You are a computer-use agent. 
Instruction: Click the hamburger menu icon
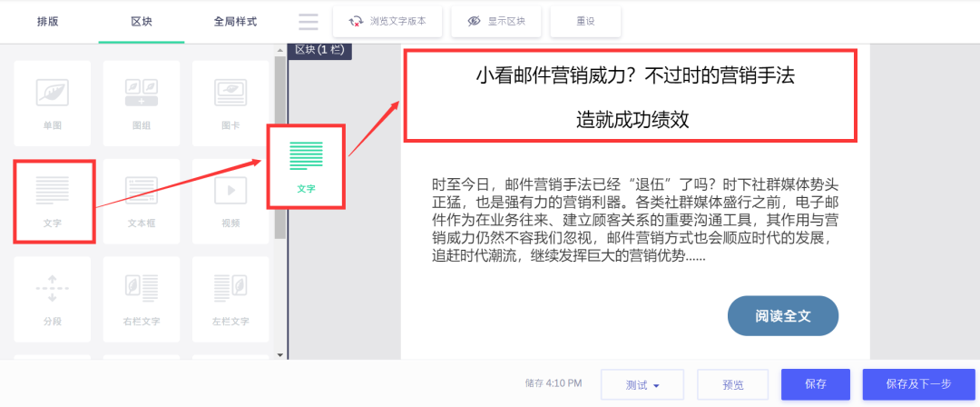(309, 22)
